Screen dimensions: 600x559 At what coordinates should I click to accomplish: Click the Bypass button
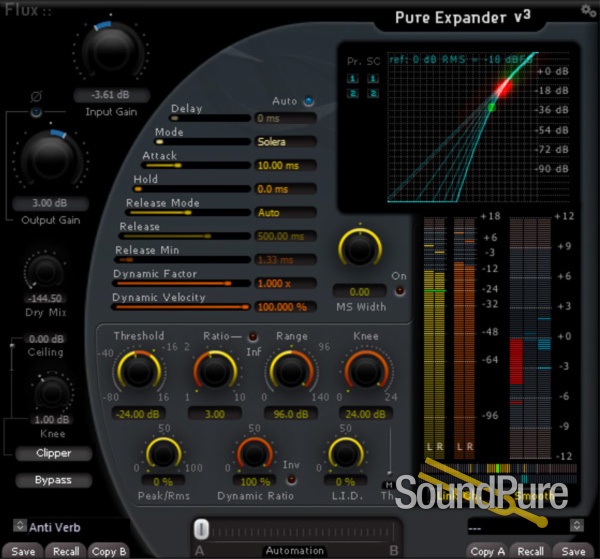[x=54, y=480]
